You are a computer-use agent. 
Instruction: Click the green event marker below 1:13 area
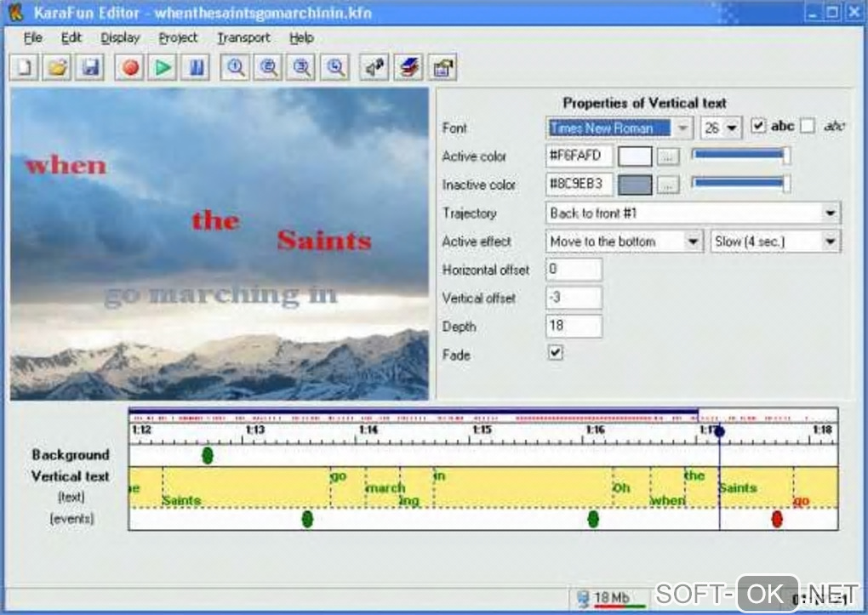click(x=307, y=519)
